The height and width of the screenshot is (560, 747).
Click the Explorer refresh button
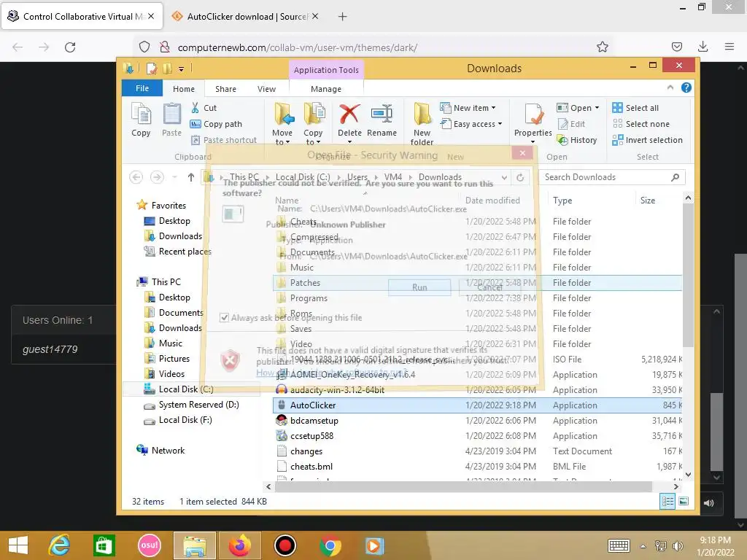tap(520, 178)
